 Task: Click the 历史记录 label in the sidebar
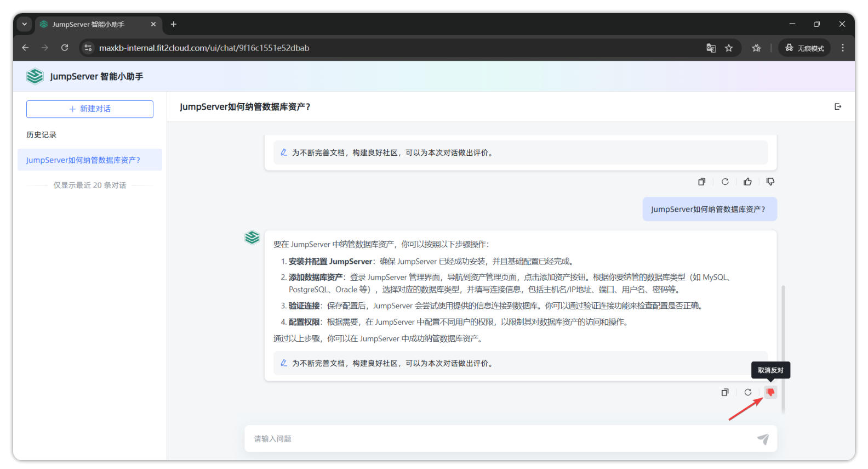[42, 134]
